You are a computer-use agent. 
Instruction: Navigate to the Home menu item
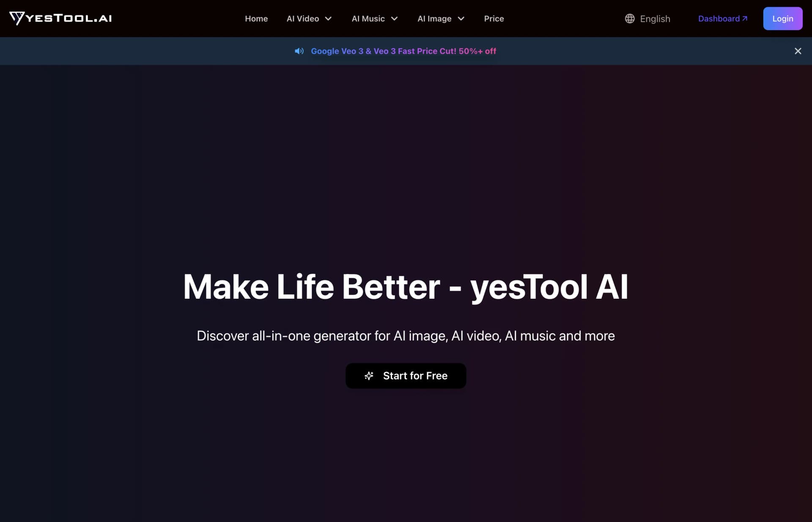click(256, 19)
